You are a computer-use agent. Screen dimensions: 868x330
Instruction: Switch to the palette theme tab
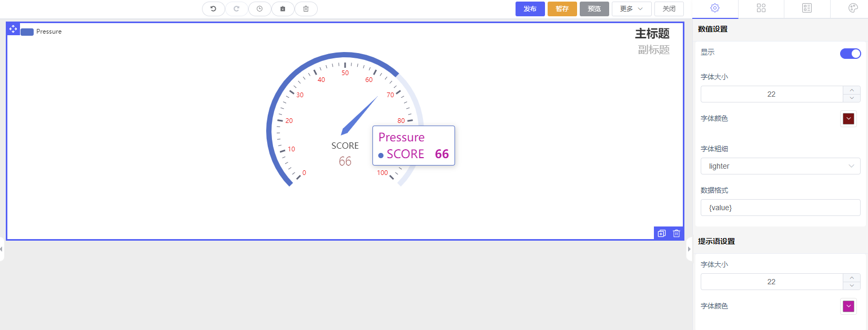[x=853, y=8]
